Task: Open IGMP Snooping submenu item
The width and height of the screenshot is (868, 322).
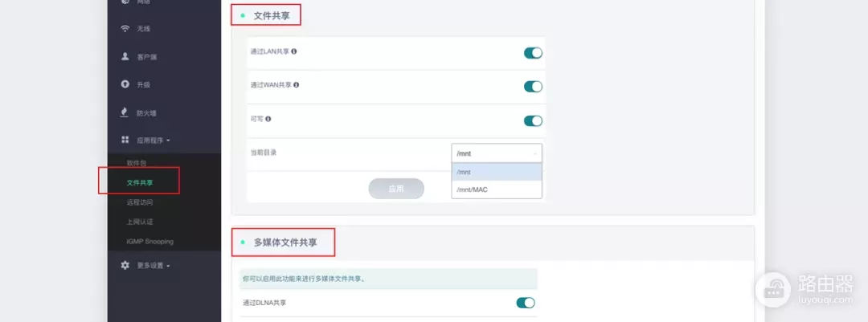Action: pyautogui.click(x=150, y=242)
